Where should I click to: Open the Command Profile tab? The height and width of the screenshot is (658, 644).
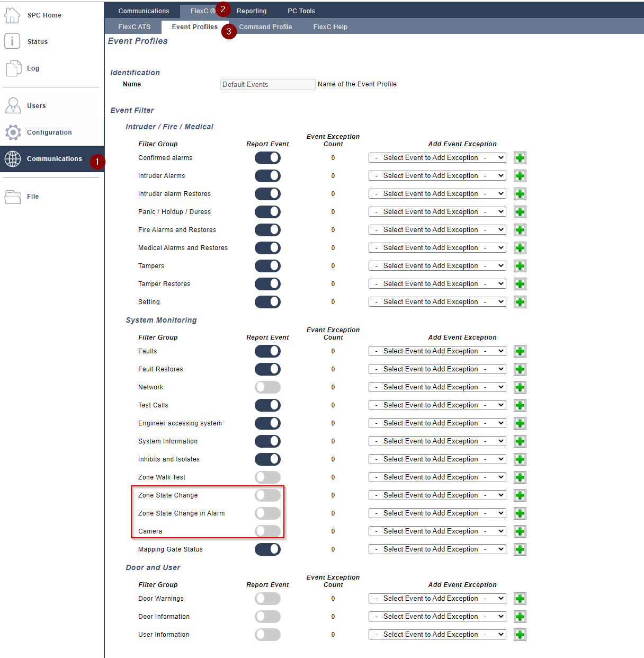[265, 26]
